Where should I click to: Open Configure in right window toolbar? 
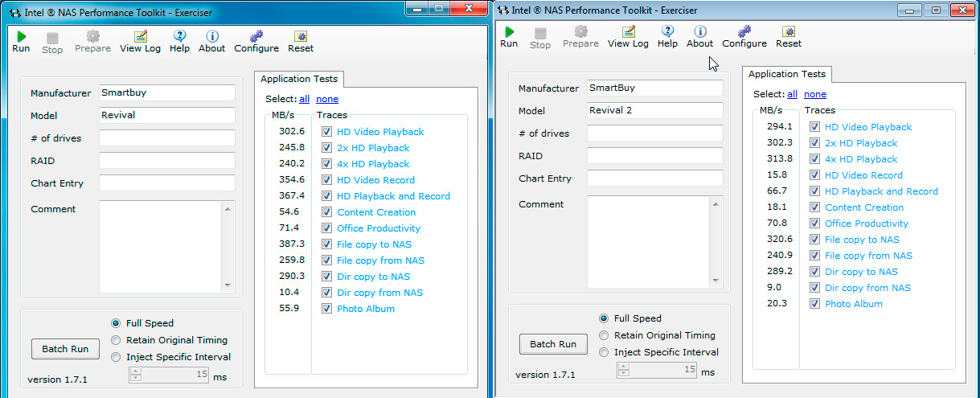(x=744, y=37)
